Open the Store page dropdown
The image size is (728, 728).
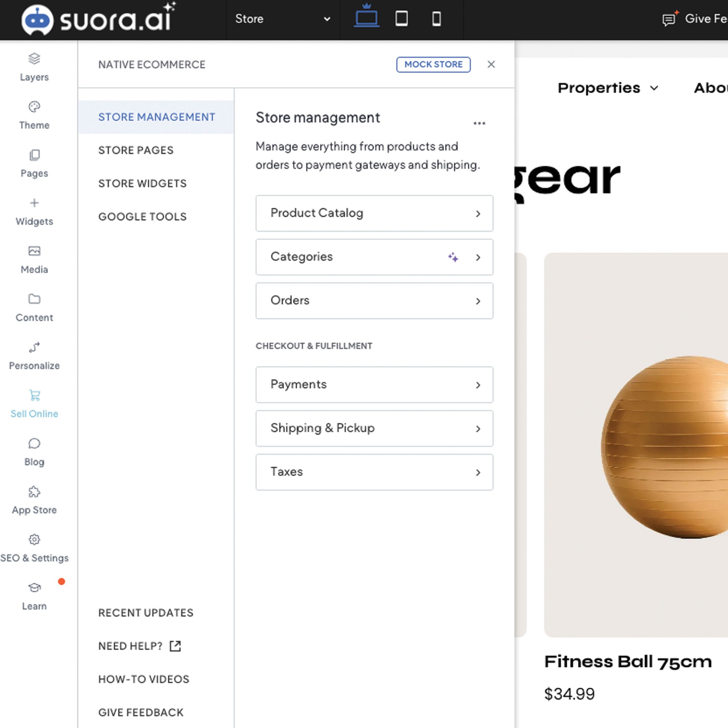[282, 19]
